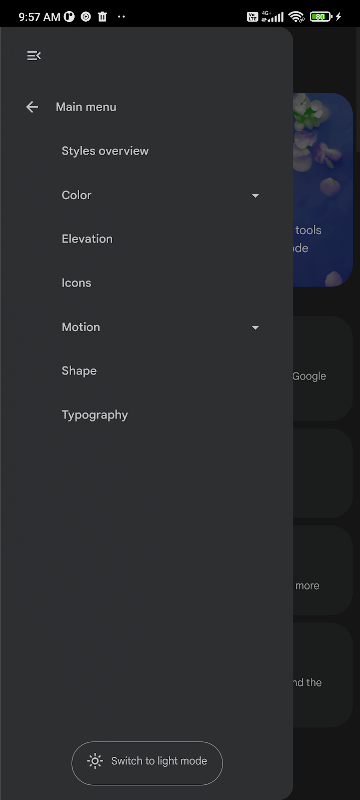Viewport: 360px width, 800px height.
Task: Open the Elevation section
Action: point(87,239)
